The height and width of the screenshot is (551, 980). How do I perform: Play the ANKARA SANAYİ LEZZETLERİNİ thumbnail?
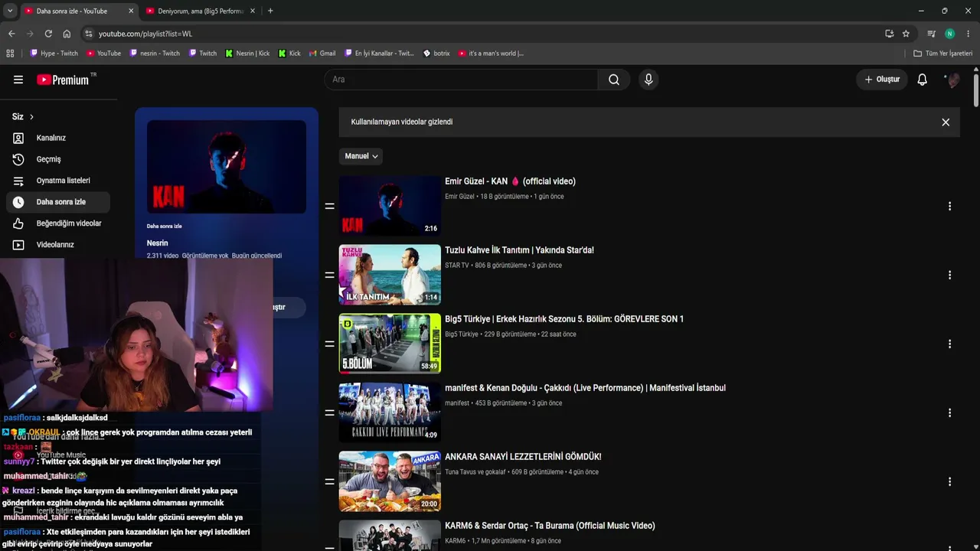[390, 481]
